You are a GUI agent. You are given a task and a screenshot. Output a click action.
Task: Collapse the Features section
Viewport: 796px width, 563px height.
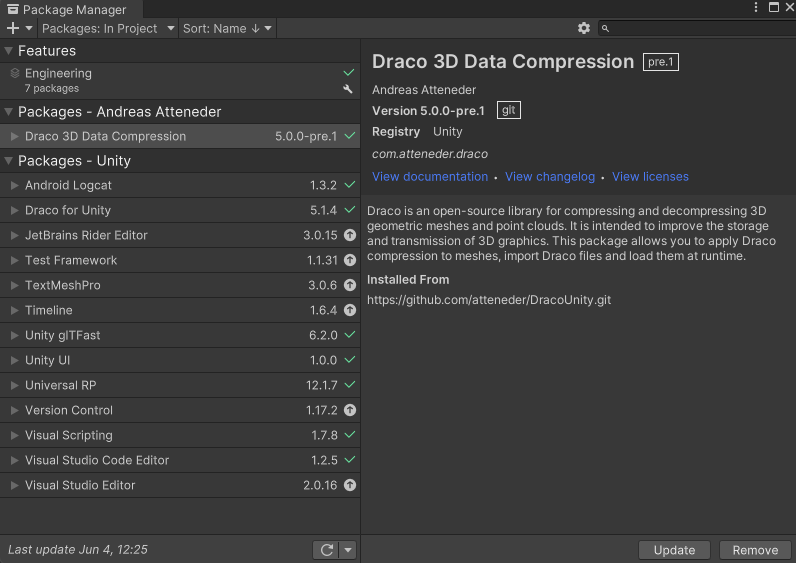tap(9, 51)
